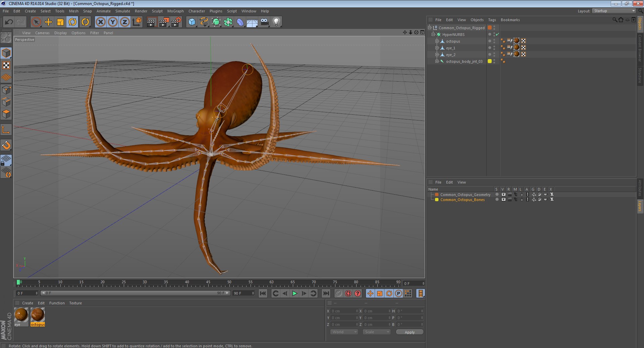
Task: Render the current view with clapperboard icon
Action: [x=152, y=22]
